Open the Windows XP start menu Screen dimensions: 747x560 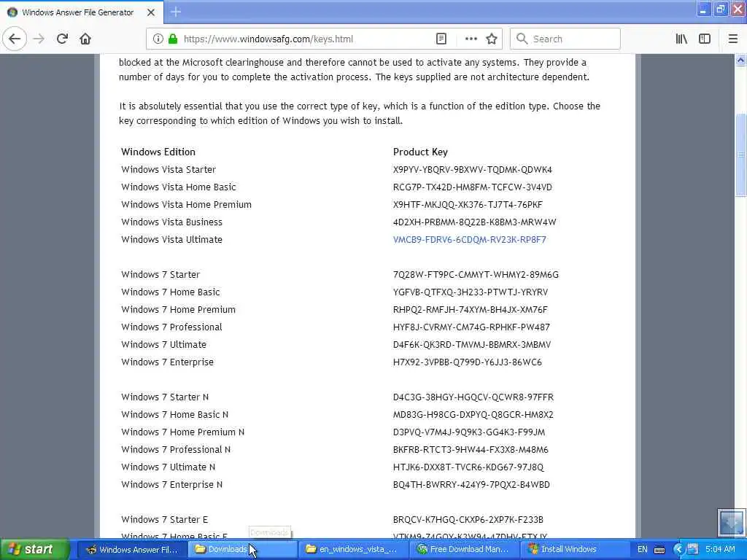click(x=34, y=549)
